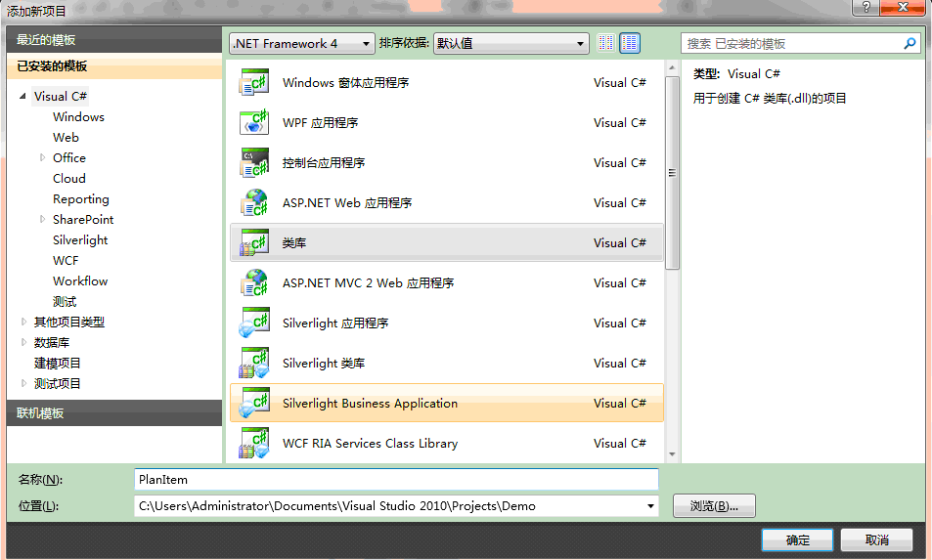This screenshot has width=932, height=560.
Task: Click the help question mark button
Action: [x=865, y=7]
